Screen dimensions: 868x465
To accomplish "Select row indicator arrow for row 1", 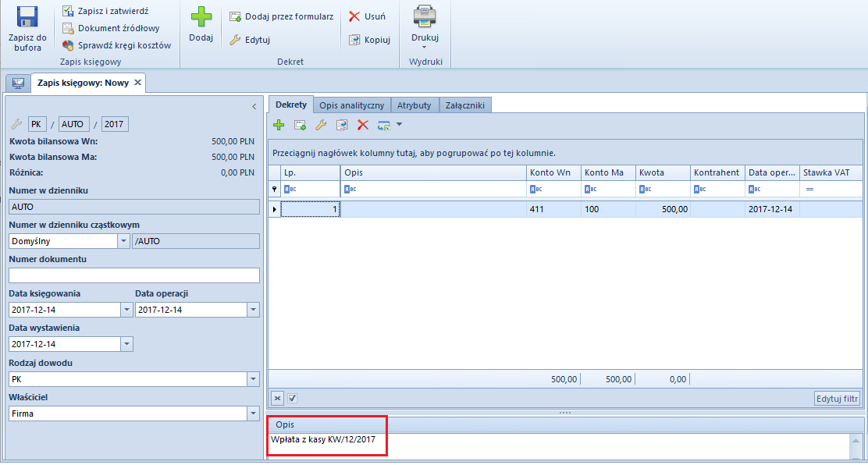I will tap(275, 209).
